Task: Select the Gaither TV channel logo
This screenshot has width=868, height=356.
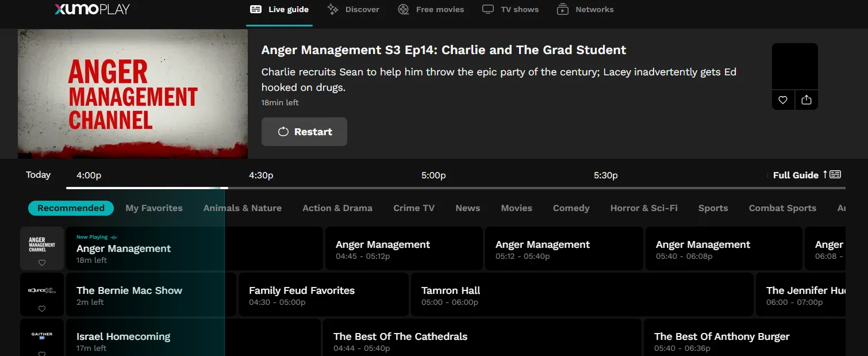Action: [42, 335]
